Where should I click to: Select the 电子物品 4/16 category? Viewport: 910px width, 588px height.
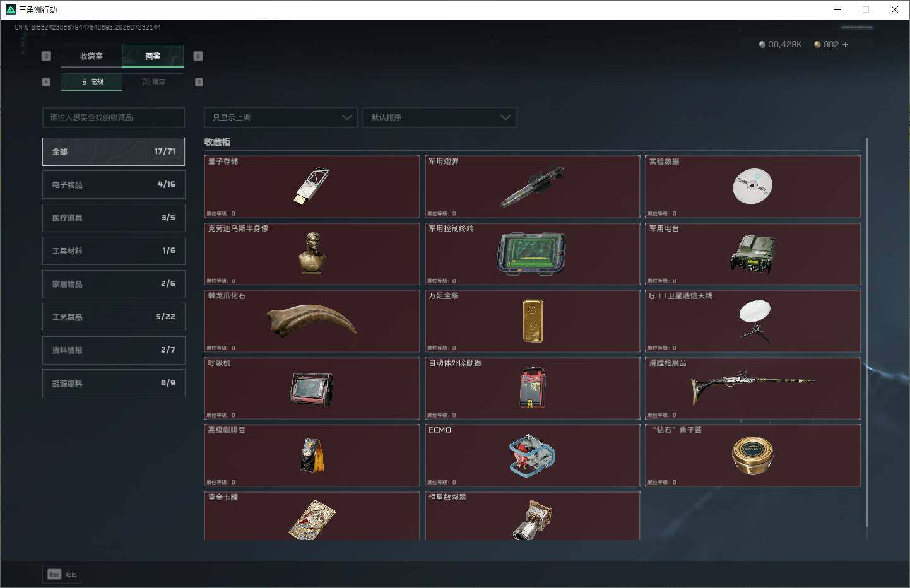coord(114,184)
